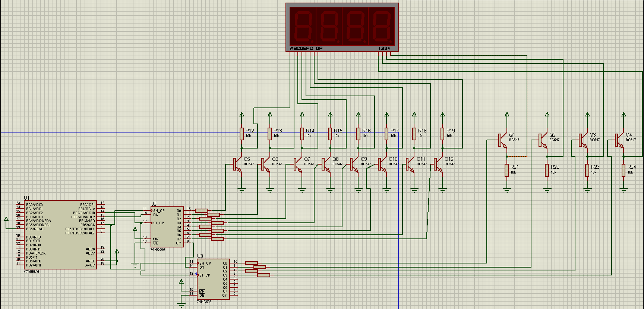The height and width of the screenshot is (309, 644).
Task: Select resistor R15 10k
Action: click(330, 134)
